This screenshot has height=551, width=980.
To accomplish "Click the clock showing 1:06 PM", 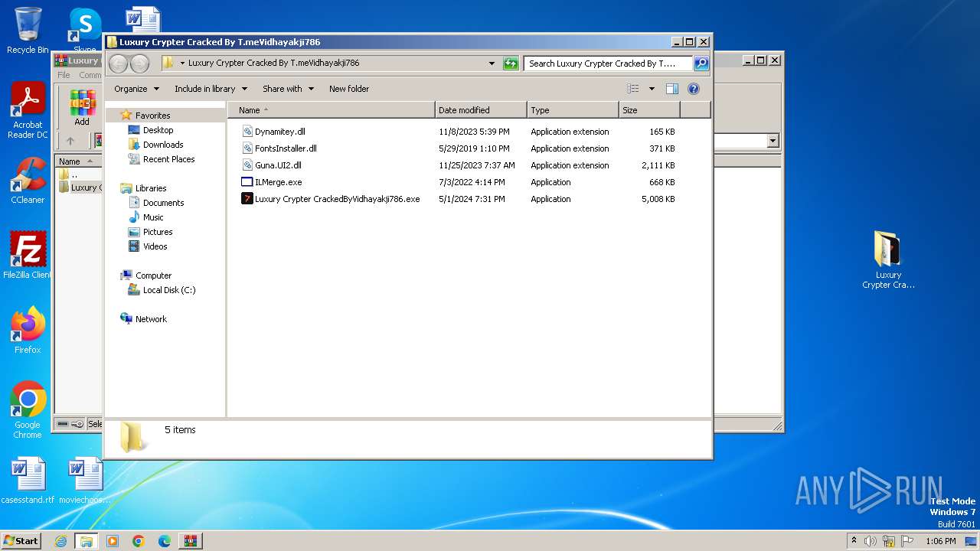I will 941,541.
